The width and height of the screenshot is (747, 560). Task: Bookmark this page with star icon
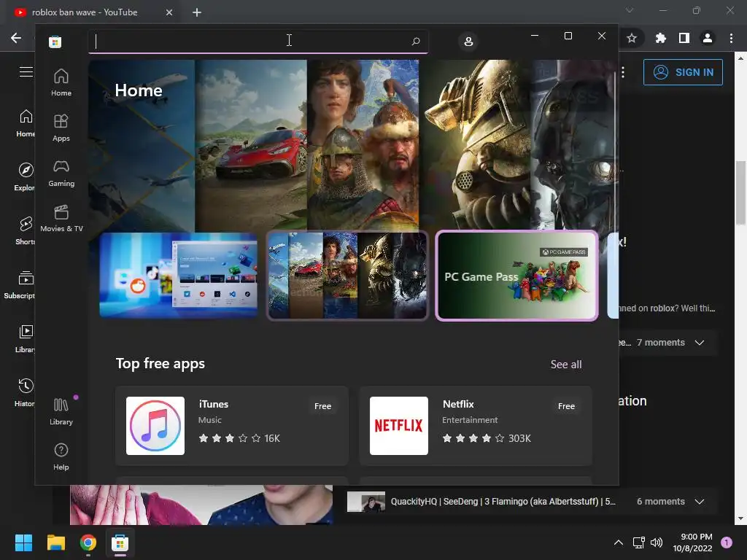(x=632, y=38)
